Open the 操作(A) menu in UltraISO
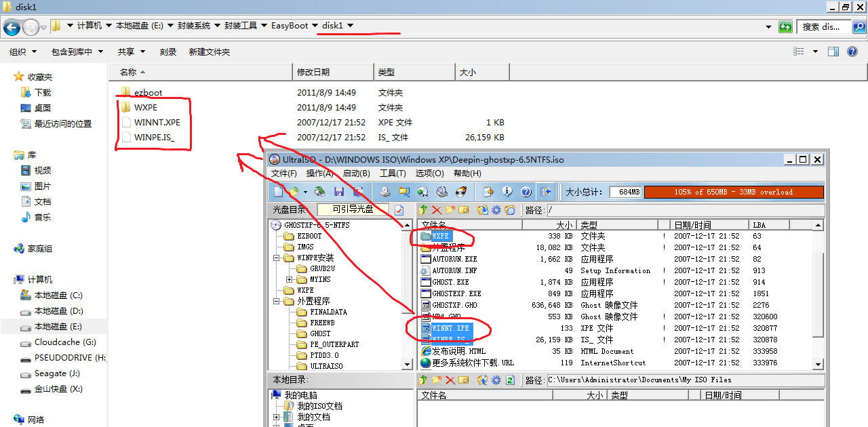Image resolution: width=868 pixels, height=427 pixels. tap(319, 174)
